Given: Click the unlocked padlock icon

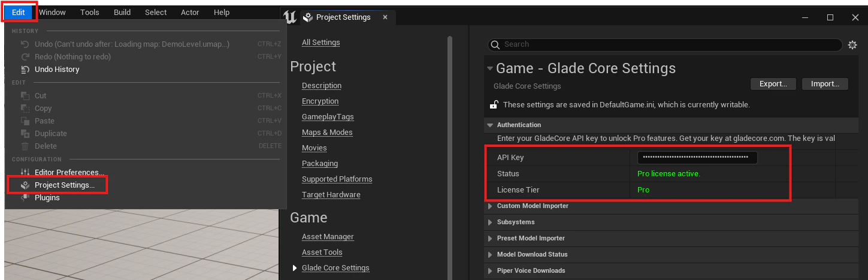Looking at the screenshot, I should click(494, 105).
